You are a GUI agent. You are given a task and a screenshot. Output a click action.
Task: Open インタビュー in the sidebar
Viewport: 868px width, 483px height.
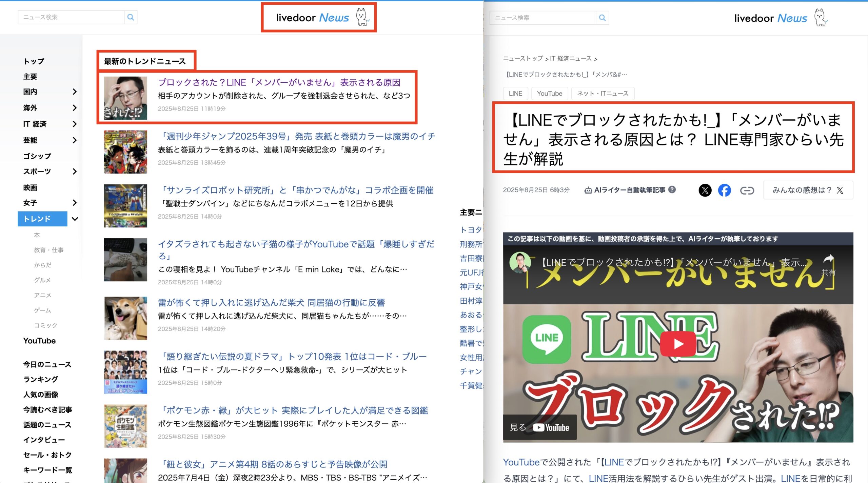[44, 440]
